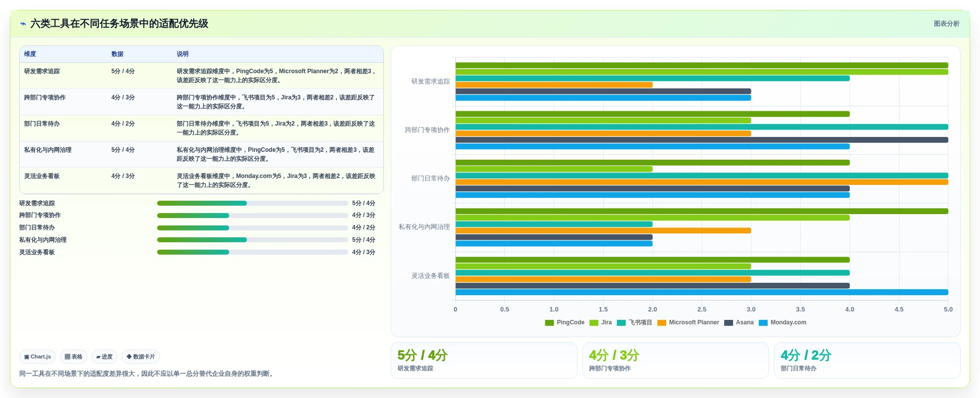Click the 5.0 tick on the x-axis
This screenshot has width=980, height=398.
click(948, 310)
